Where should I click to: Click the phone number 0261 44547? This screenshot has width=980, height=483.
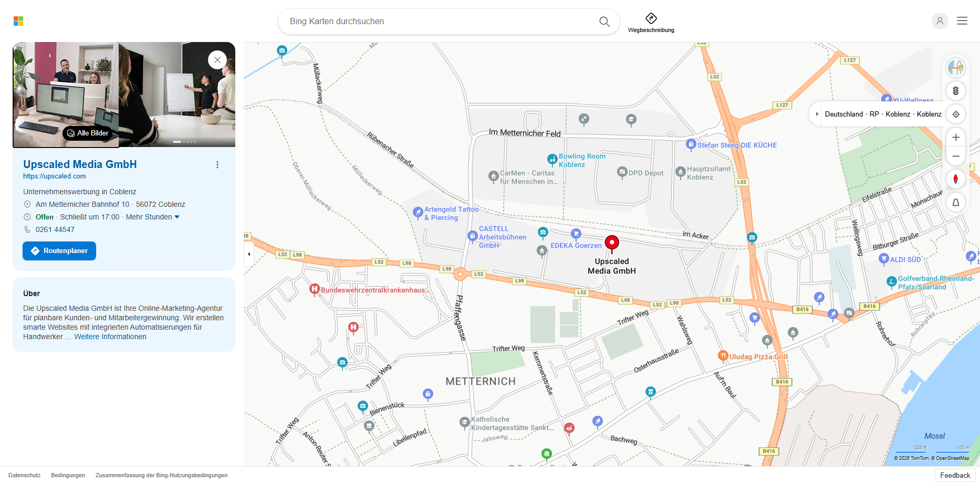click(x=55, y=229)
